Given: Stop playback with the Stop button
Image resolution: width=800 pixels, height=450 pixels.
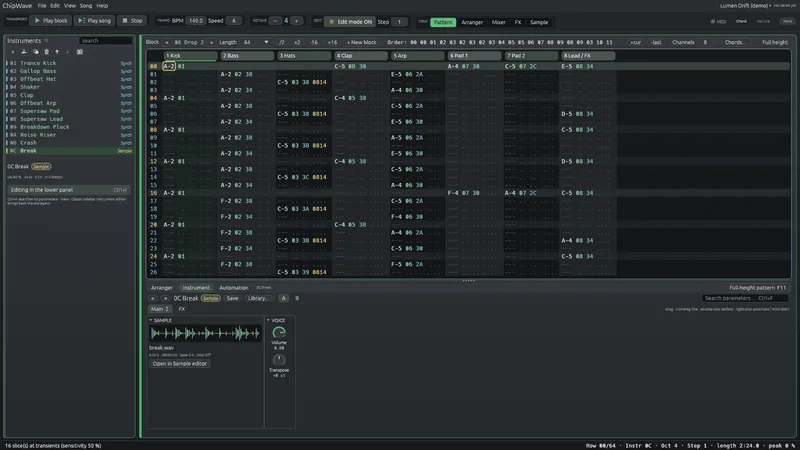Looking at the screenshot, I should coord(132,20).
